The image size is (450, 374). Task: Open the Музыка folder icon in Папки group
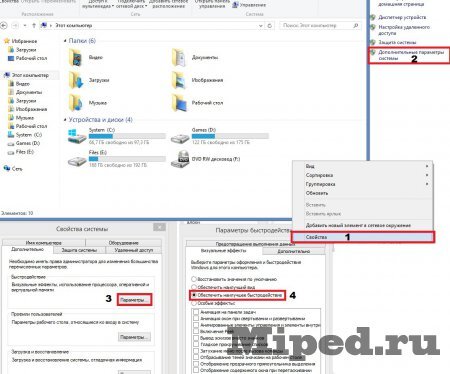pos(76,103)
